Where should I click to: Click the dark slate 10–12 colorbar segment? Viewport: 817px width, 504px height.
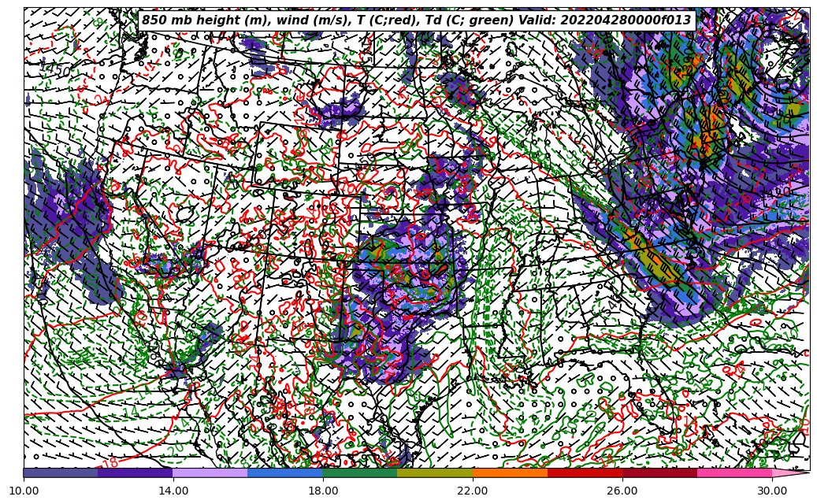[61, 472]
